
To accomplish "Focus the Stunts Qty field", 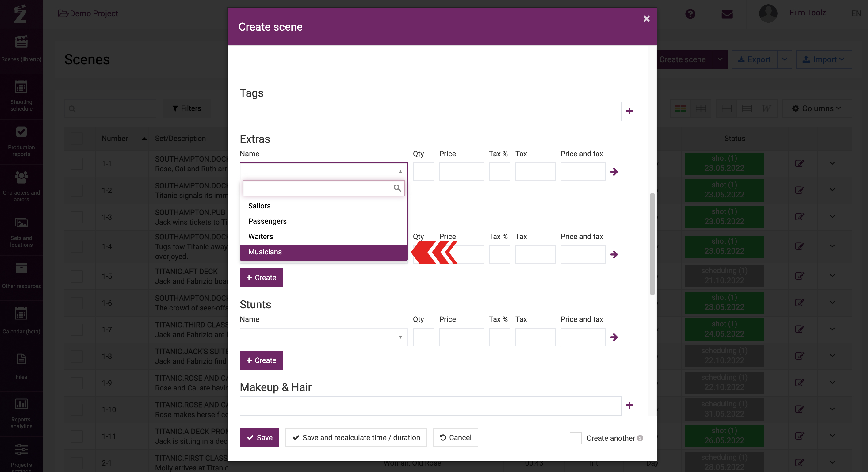I will click(423, 337).
